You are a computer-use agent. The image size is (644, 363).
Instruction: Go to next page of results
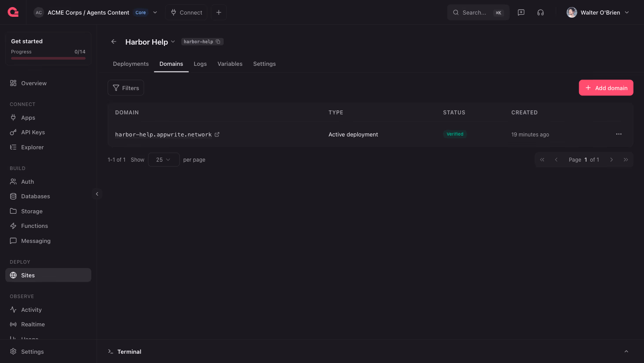pos(611,160)
